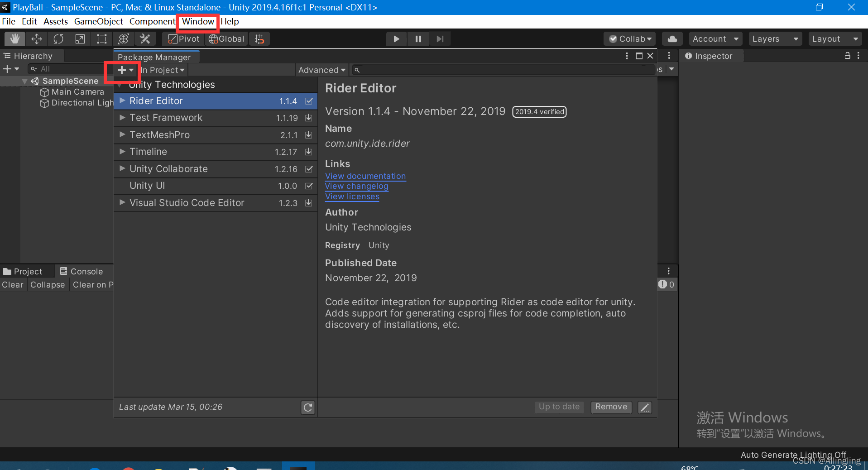Viewport: 868px width, 470px height.
Task: Expand the Timeline package entry
Action: click(x=122, y=152)
